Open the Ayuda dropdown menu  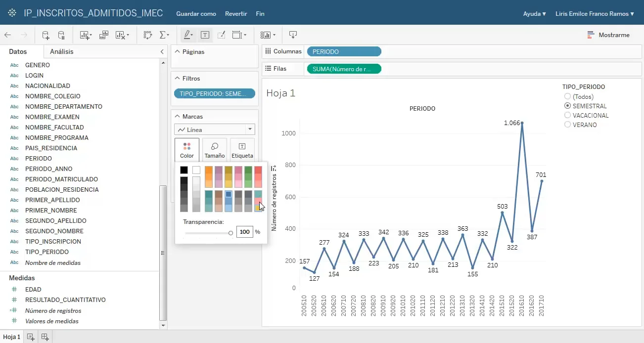535,14
